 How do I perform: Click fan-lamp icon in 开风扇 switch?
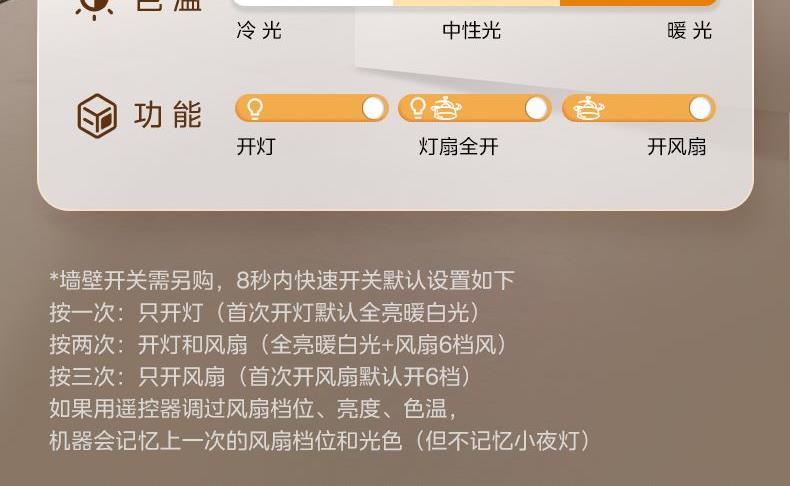588,108
